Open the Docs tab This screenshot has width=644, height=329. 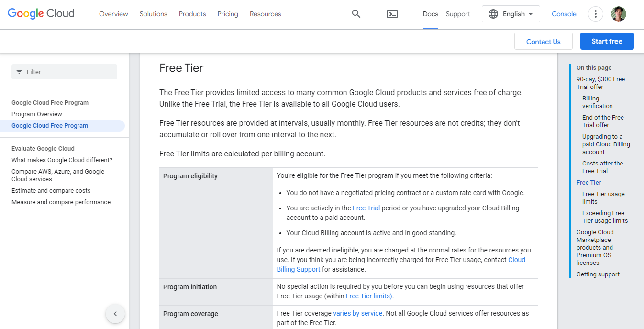click(431, 14)
